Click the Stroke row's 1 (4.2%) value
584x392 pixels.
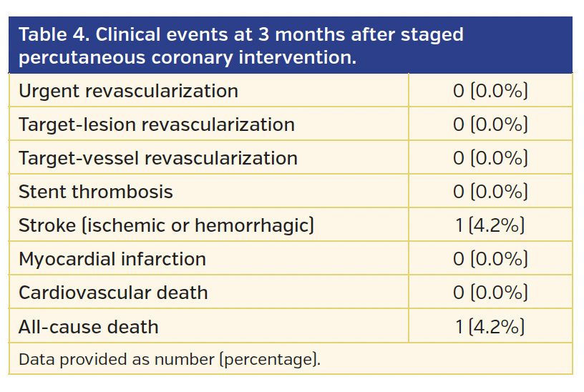pos(490,225)
